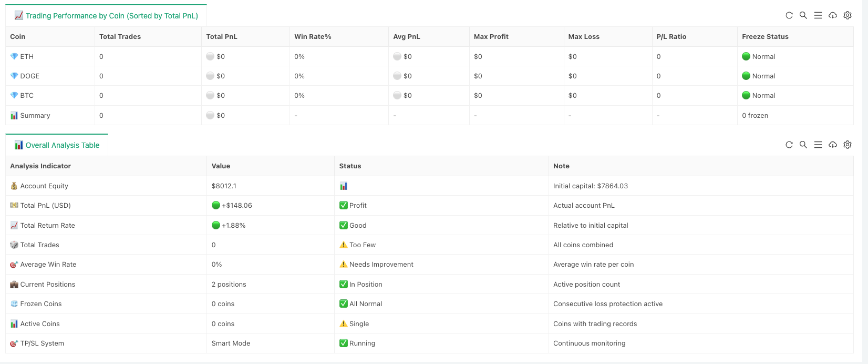Click the Summary bar chart icon
The width and height of the screenshot is (868, 364).
(14, 115)
